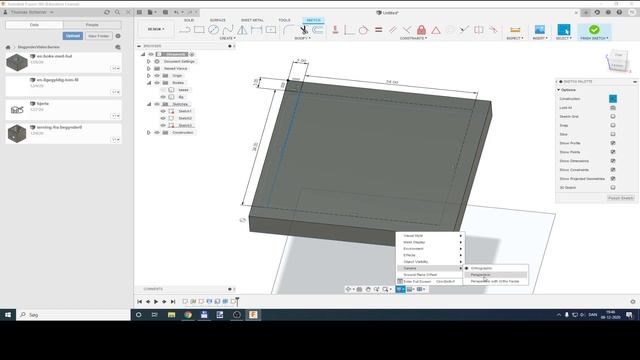Select the Circle sketch tool
The width and height of the screenshot is (640, 360).
[213, 30]
